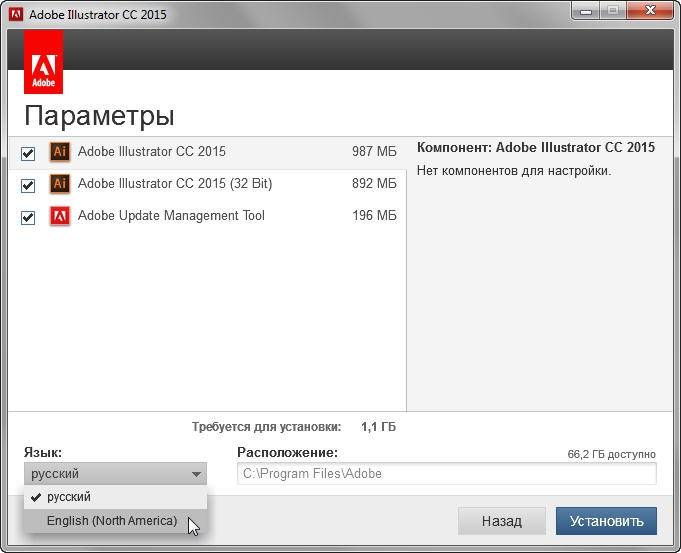Click the Параметры heading
Image resolution: width=681 pixels, height=553 pixels.
click(99, 116)
